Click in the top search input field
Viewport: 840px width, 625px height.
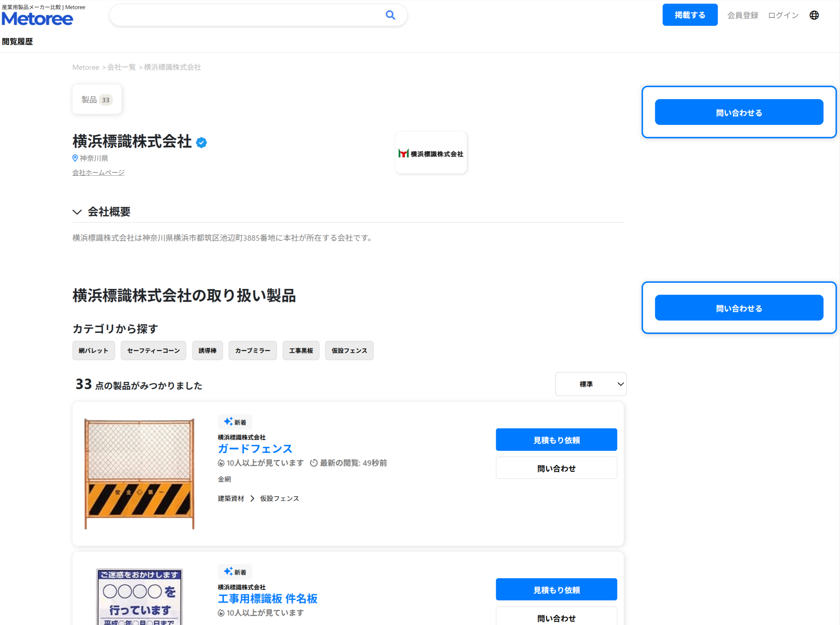click(x=246, y=15)
